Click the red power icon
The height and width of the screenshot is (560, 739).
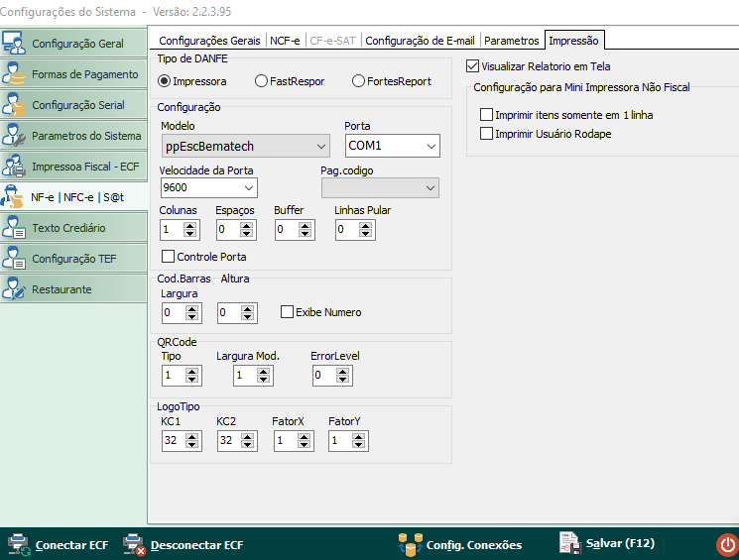pos(726,544)
